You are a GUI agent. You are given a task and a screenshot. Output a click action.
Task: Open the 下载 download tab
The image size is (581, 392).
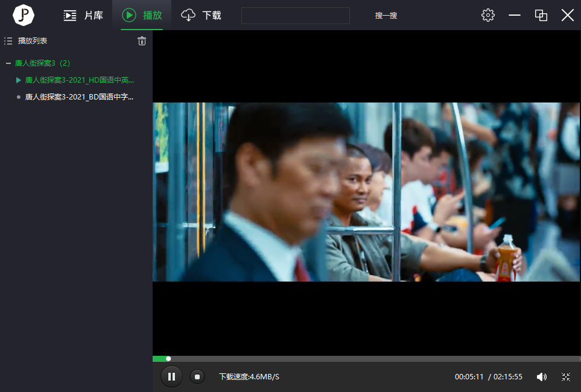click(201, 15)
